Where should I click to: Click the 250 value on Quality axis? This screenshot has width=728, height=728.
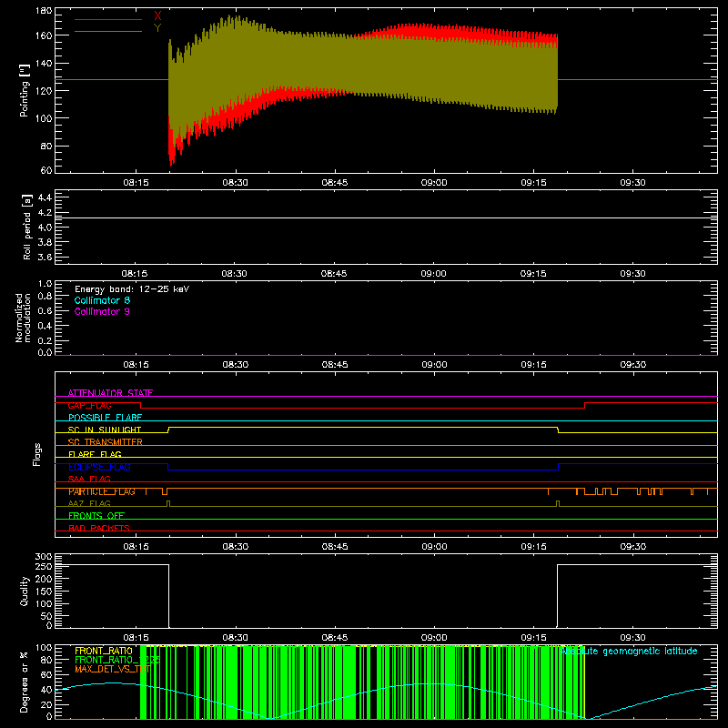point(44,566)
